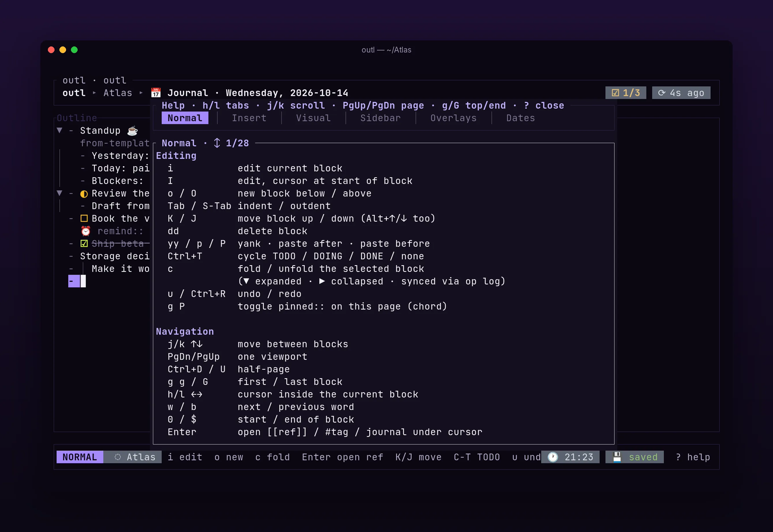Switch to the Normal help tab
The width and height of the screenshot is (773, 532).
[185, 118]
